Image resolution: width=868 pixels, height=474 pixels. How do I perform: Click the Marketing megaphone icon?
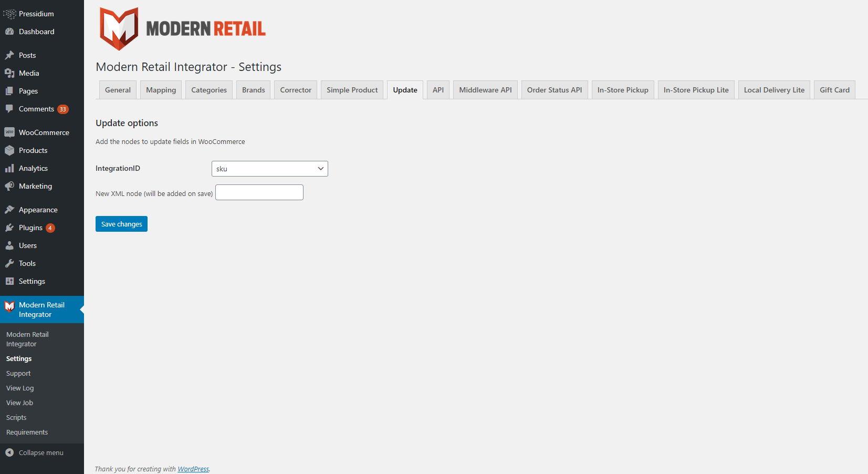point(9,186)
